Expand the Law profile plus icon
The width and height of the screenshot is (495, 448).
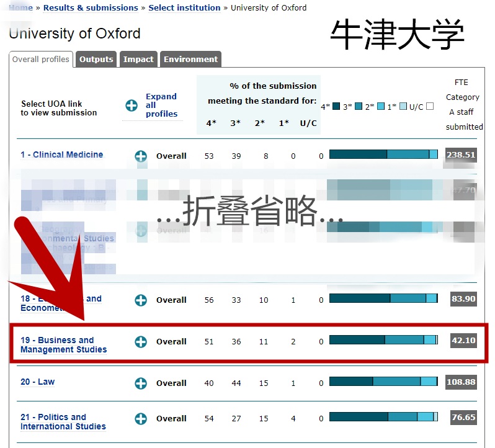click(x=140, y=383)
